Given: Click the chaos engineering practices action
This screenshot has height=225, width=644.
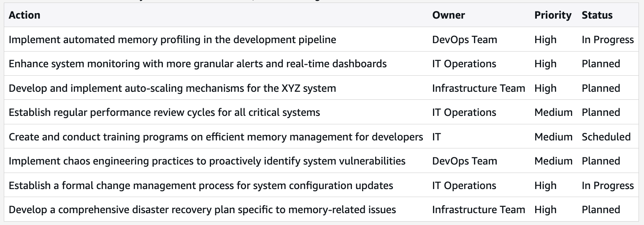Looking at the screenshot, I should 207,161.
